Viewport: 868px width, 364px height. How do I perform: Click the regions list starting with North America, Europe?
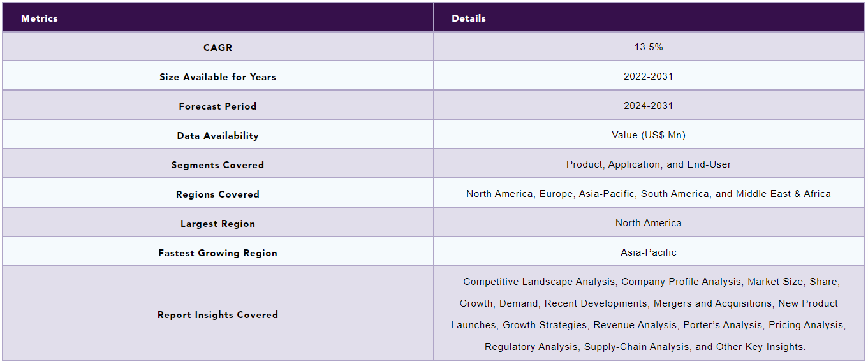pos(649,194)
